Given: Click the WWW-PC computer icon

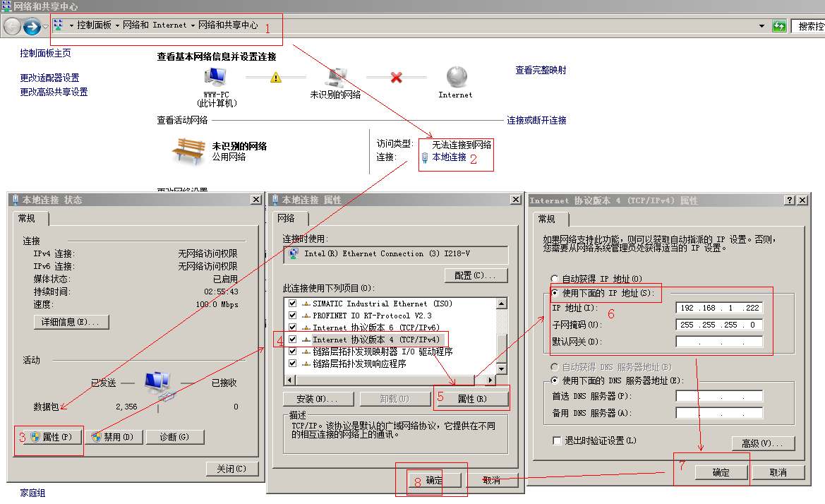Looking at the screenshot, I should pyautogui.click(x=216, y=78).
